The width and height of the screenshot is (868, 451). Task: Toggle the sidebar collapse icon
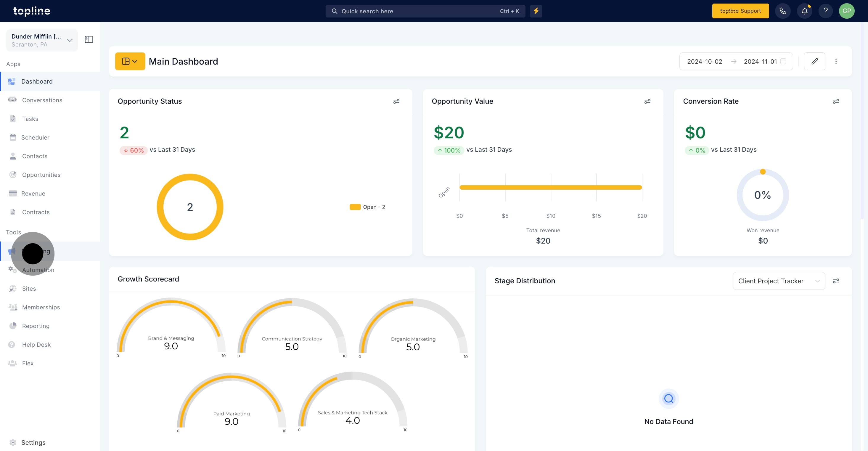pos(89,40)
